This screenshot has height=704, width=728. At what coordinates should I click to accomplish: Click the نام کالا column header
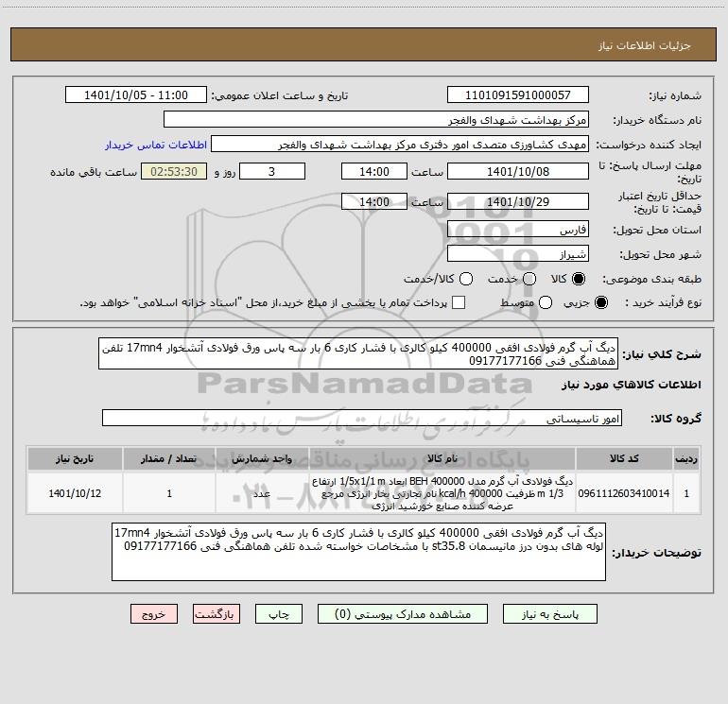coord(442,458)
